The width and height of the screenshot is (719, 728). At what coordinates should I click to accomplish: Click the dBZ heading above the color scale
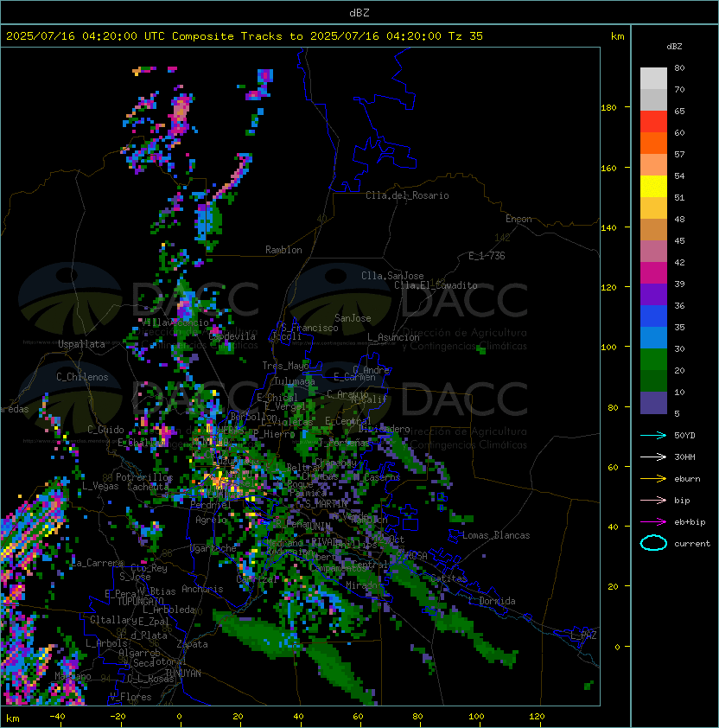tap(674, 47)
